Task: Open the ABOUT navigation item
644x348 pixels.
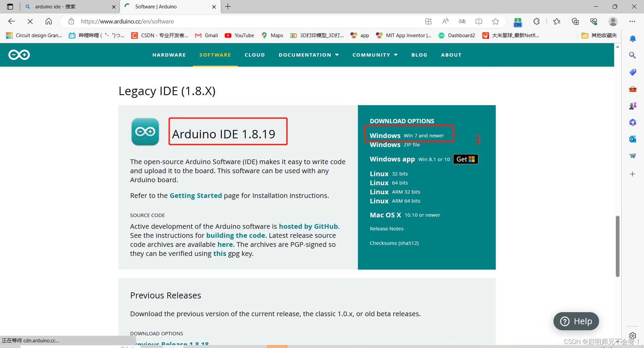Action: click(451, 55)
